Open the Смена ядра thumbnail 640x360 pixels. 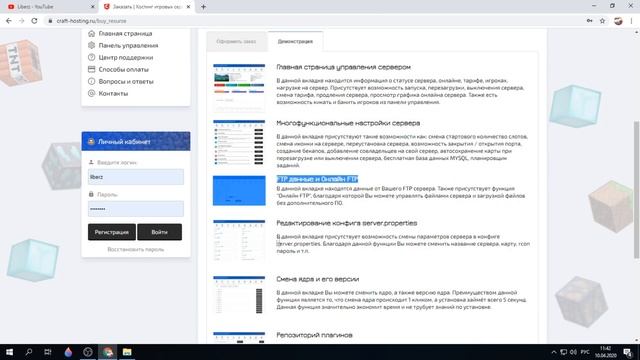(239, 295)
